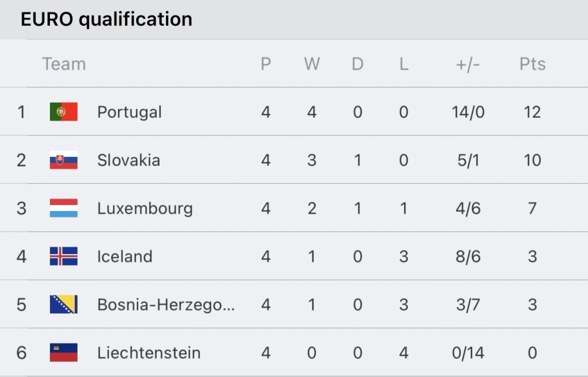Open the Portugal team name
The height and width of the screenshot is (377, 588).
(x=129, y=112)
